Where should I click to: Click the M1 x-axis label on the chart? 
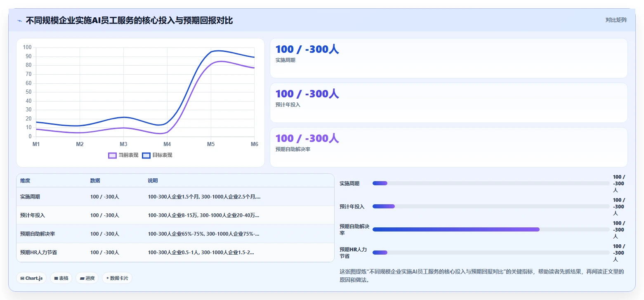pos(36,144)
